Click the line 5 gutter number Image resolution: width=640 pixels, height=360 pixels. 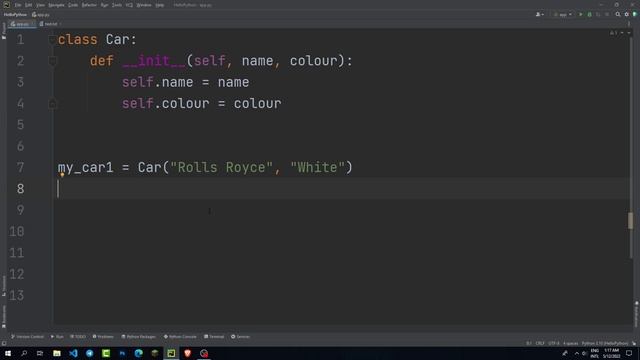point(20,124)
